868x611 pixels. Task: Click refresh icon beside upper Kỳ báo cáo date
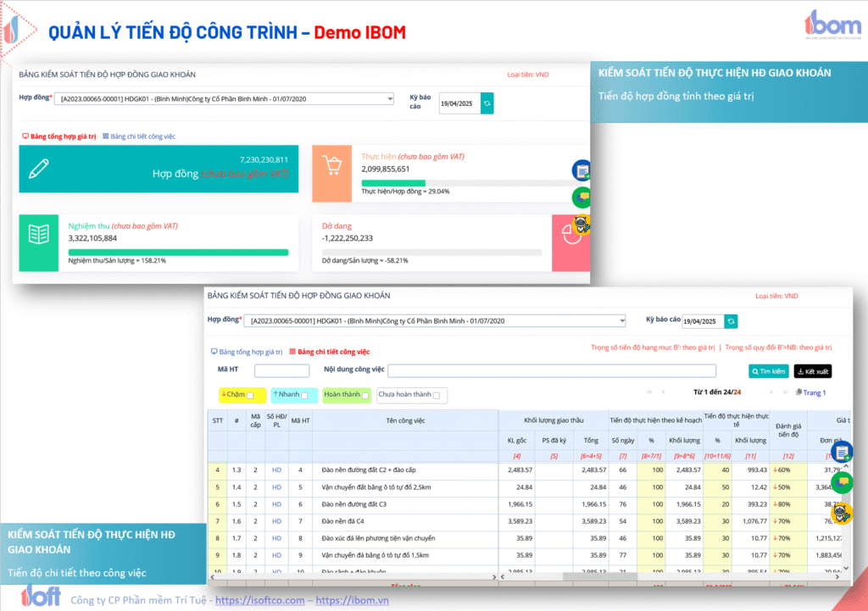pos(487,104)
